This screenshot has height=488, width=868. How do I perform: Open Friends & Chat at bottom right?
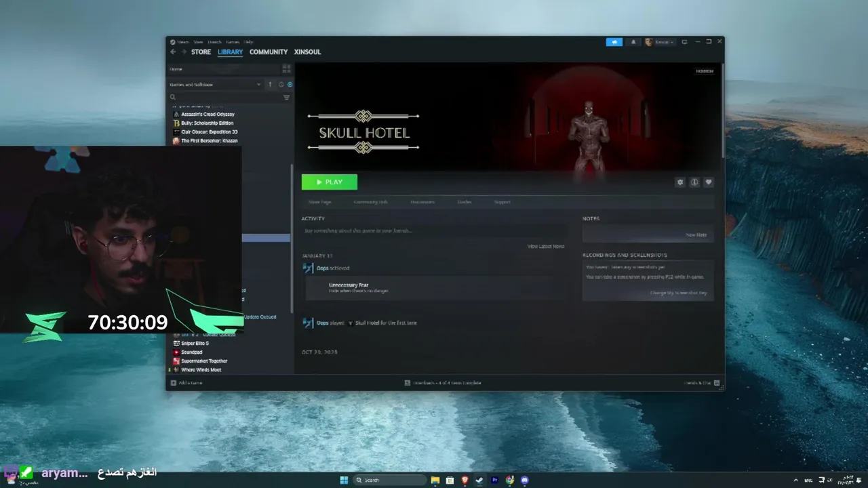tap(701, 383)
